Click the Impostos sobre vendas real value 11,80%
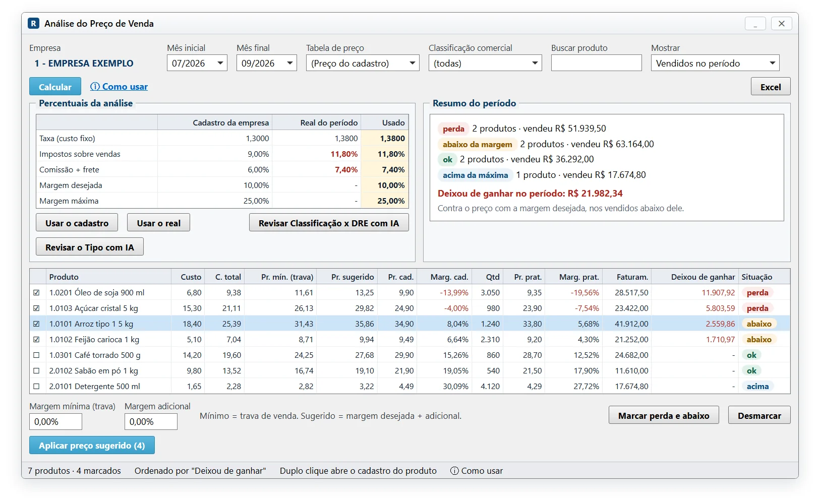The width and height of the screenshot is (819, 504). (x=344, y=154)
